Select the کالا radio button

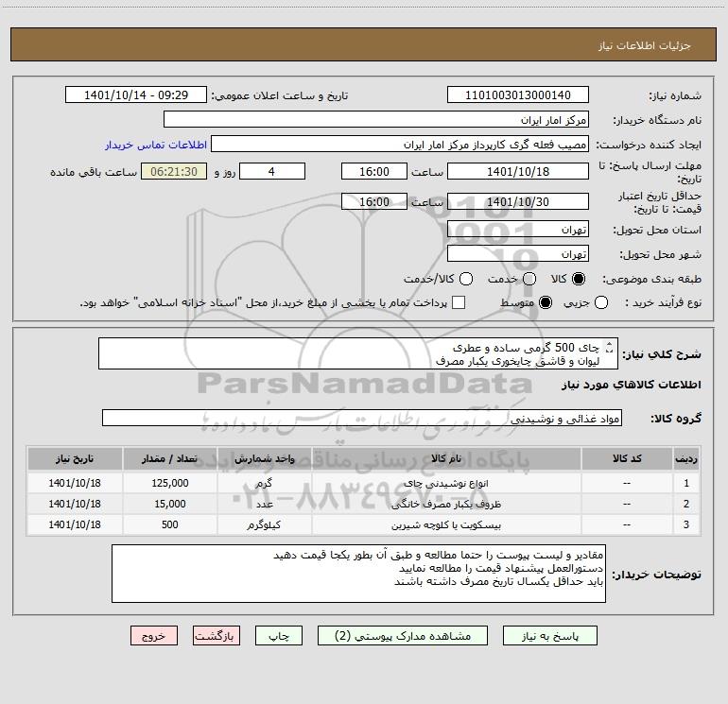(579, 279)
